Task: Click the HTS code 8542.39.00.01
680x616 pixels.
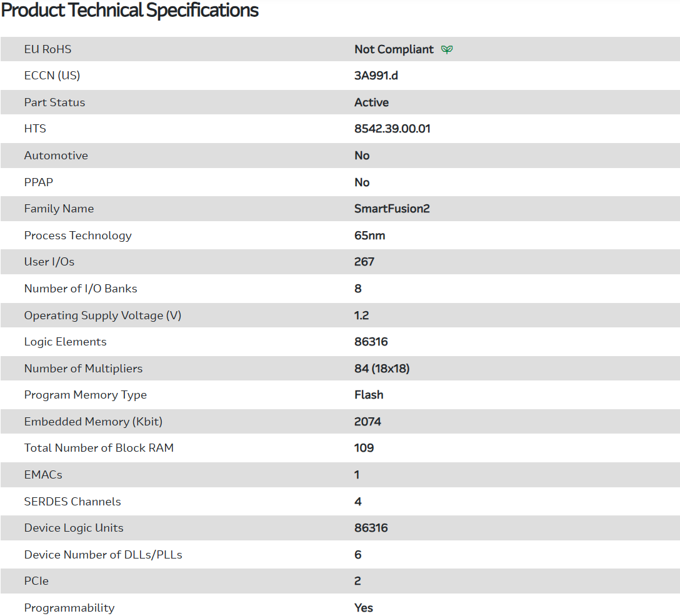Action: (x=392, y=129)
